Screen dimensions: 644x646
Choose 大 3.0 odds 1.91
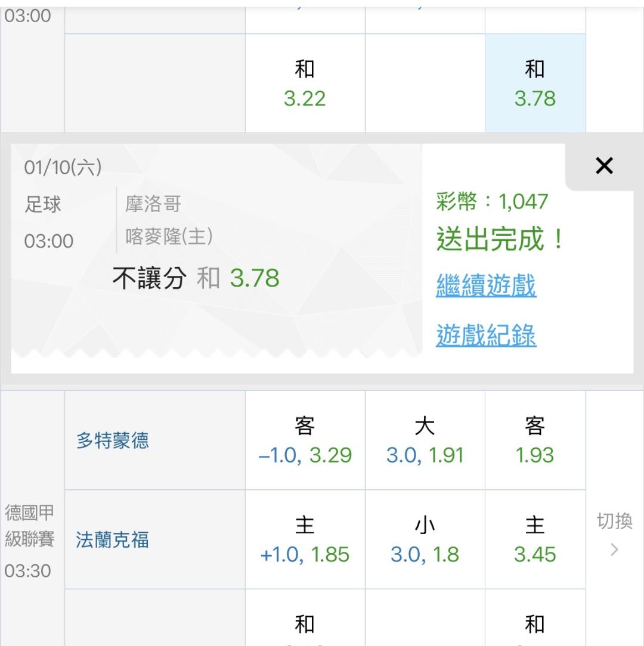(x=425, y=441)
